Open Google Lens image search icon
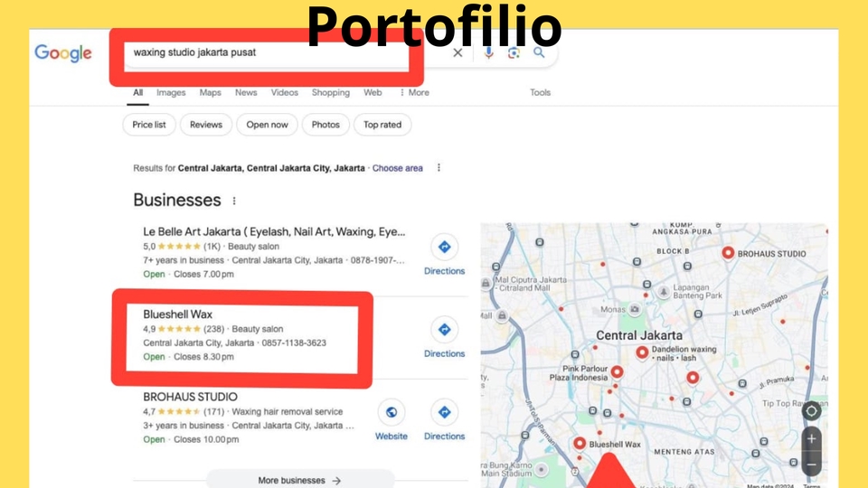This screenshot has width=868, height=488. [514, 52]
